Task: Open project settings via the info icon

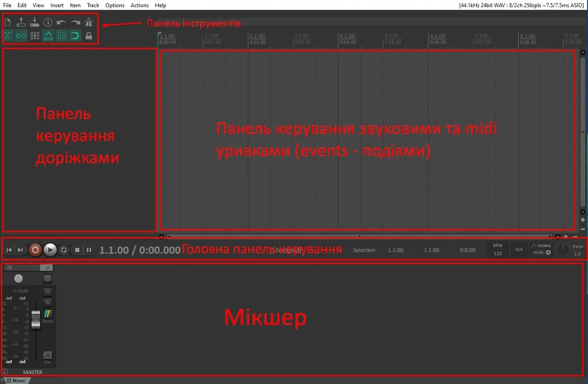Action: pos(48,22)
